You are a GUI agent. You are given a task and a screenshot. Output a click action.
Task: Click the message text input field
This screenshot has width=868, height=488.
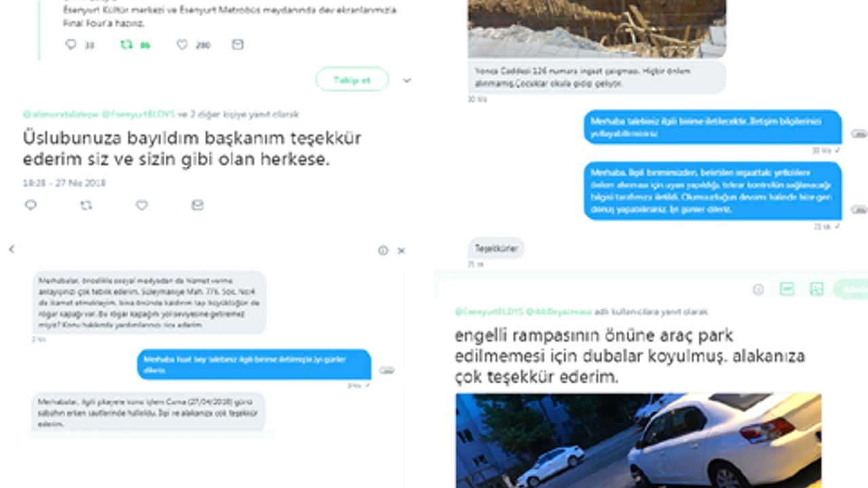pos(590,289)
